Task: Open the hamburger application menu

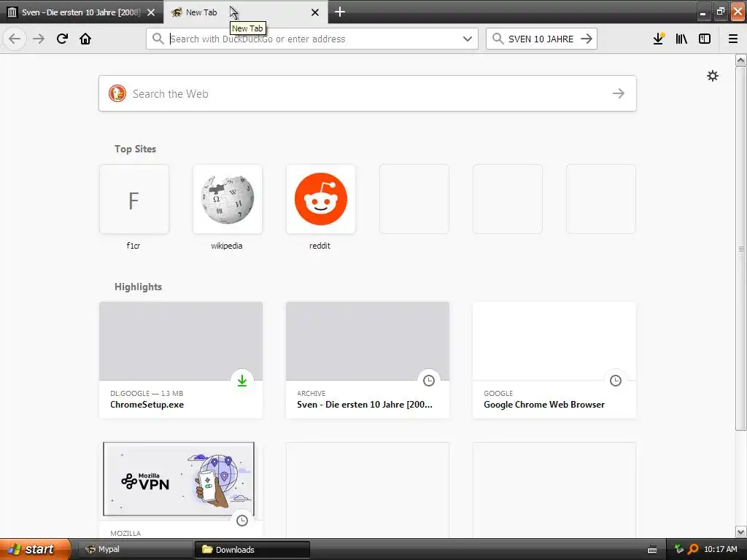Action: [x=733, y=39]
